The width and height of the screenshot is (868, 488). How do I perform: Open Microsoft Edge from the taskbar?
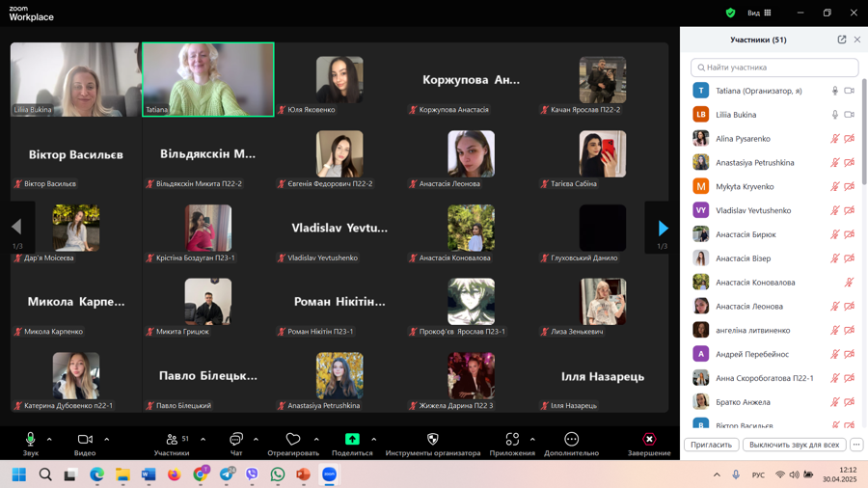(96, 474)
